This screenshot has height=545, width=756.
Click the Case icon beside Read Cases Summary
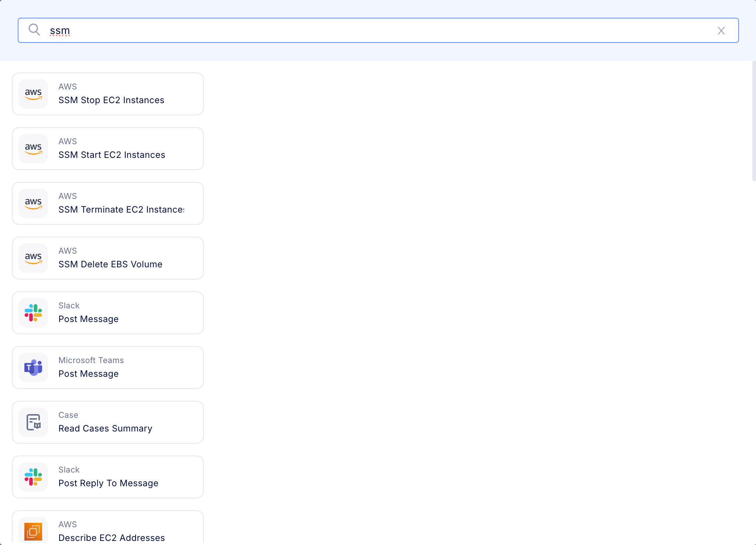coord(33,422)
